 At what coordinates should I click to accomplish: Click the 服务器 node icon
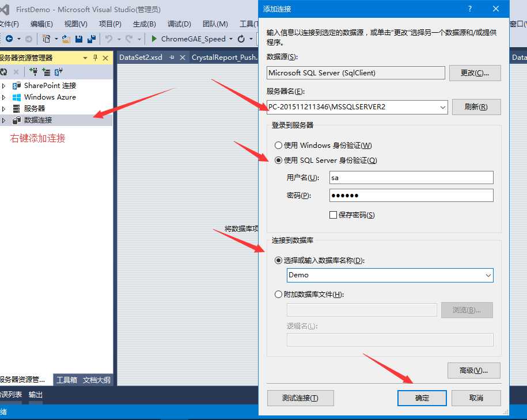coord(16,108)
